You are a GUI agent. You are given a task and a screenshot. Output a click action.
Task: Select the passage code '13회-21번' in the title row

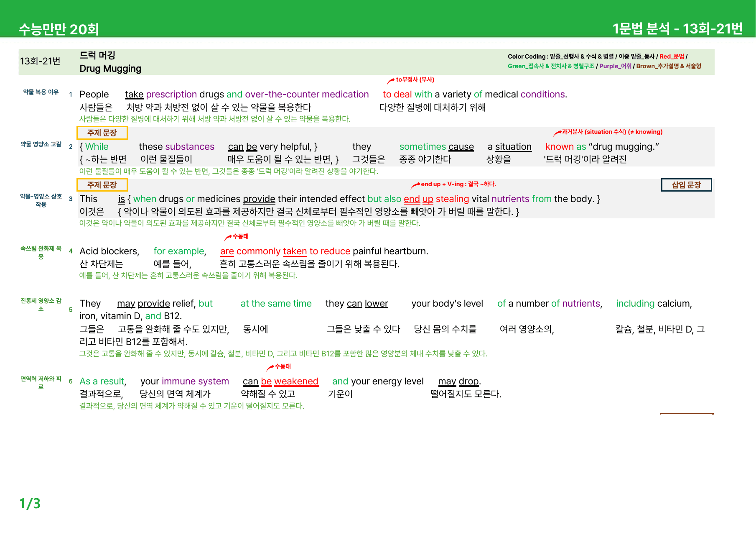pos(40,61)
